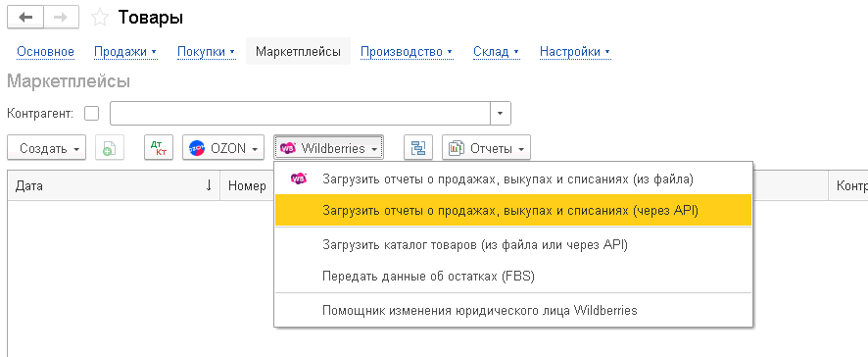Open the document structure icon button
Screen dimensions: 868x357
point(418,148)
